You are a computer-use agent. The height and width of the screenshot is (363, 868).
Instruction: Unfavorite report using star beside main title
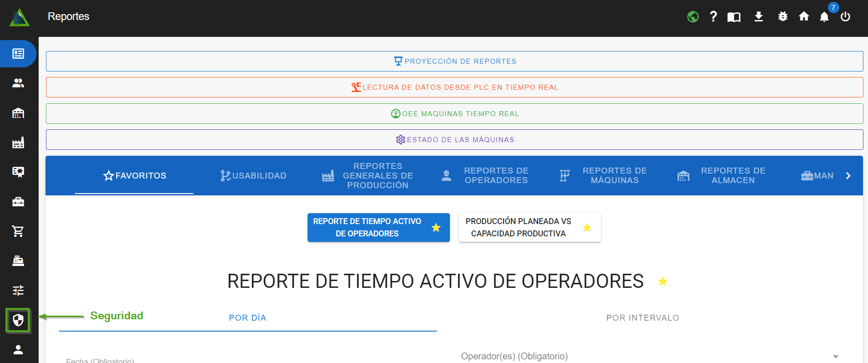point(663,281)
